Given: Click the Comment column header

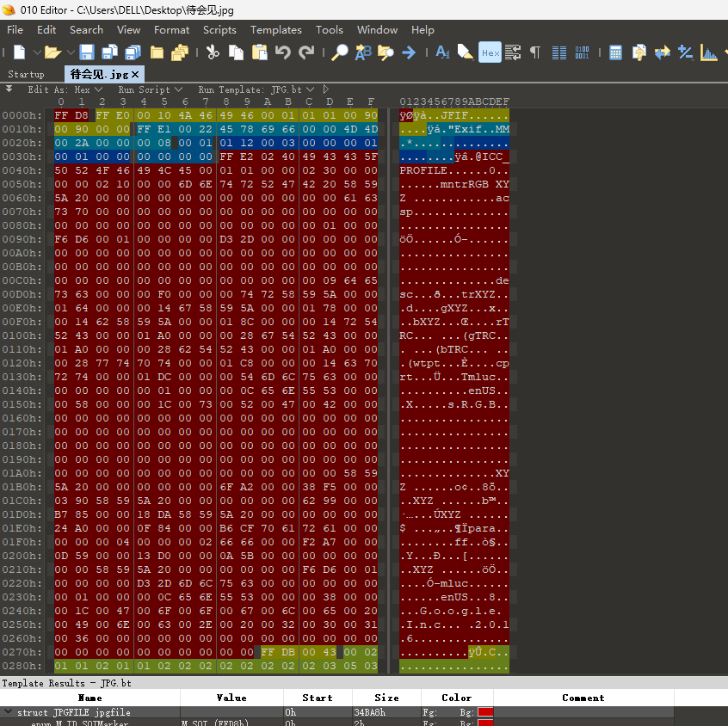Looking at the screenshot, I should pyautogui.click(x=583, y=698).
